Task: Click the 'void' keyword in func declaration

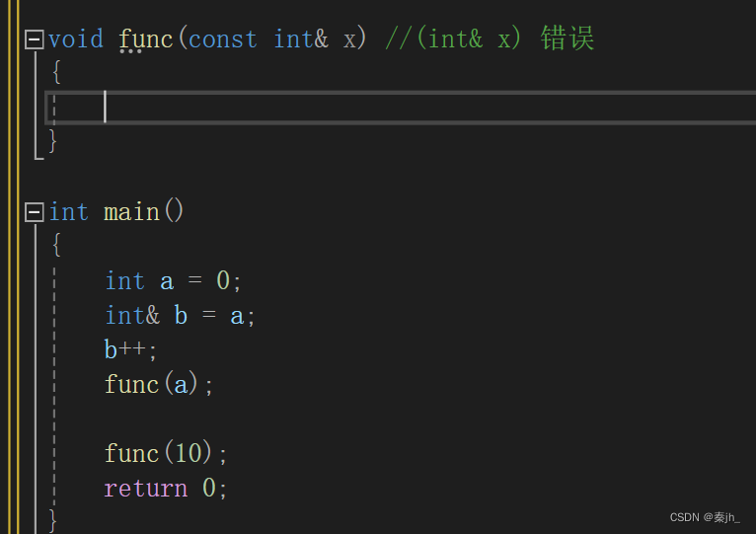Action: pyautogui.click(x=76, y=39)
